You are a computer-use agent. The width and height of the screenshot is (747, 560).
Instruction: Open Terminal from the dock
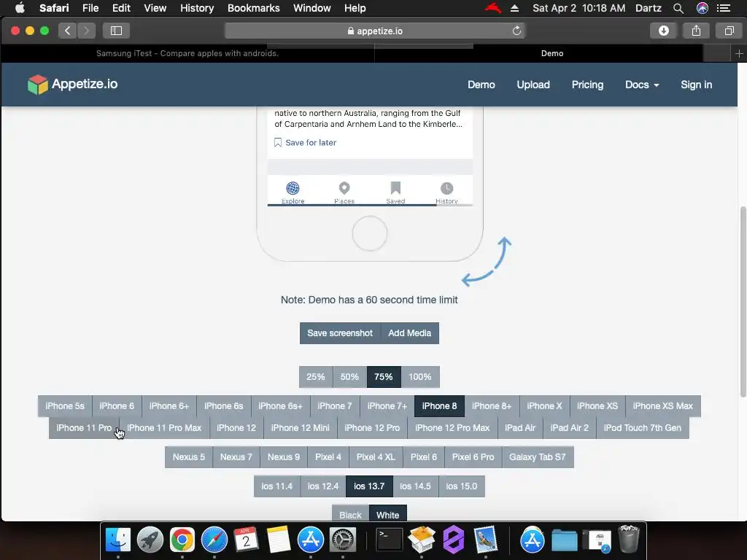tap(390, 540)
